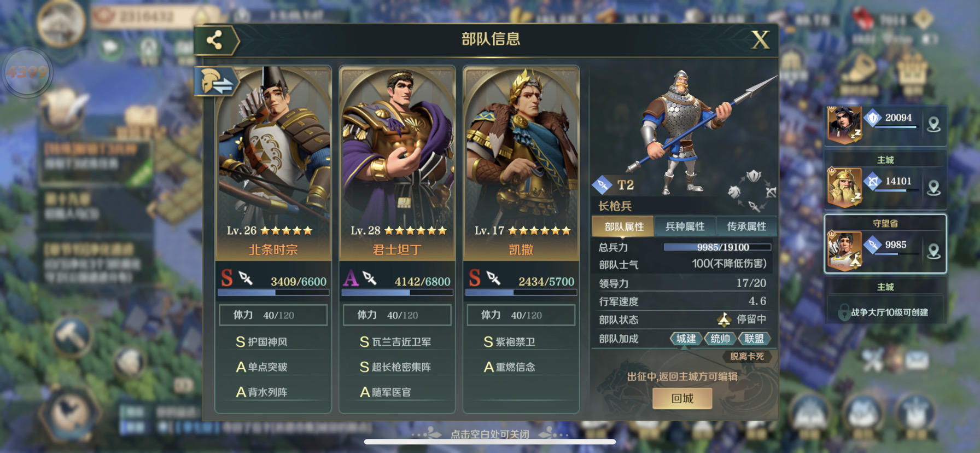Click the 脱离卡死 unstuck link
Viewport: 980px width, 453px height.
click(746, 356)
